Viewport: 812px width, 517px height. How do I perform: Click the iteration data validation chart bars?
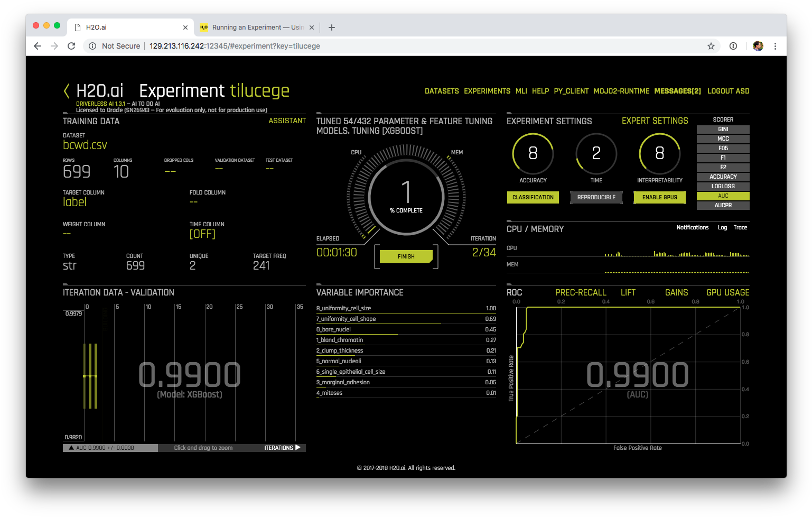click(90, 376)
